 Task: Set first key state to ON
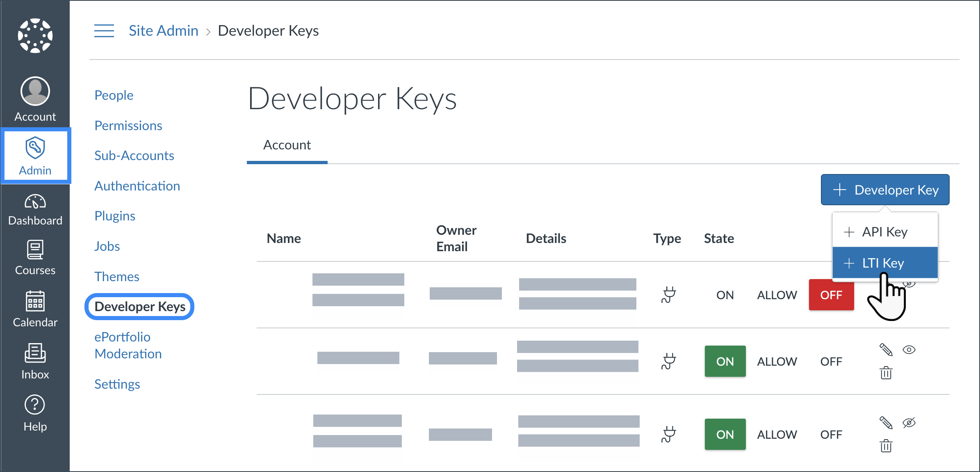[x=725, y=295]
